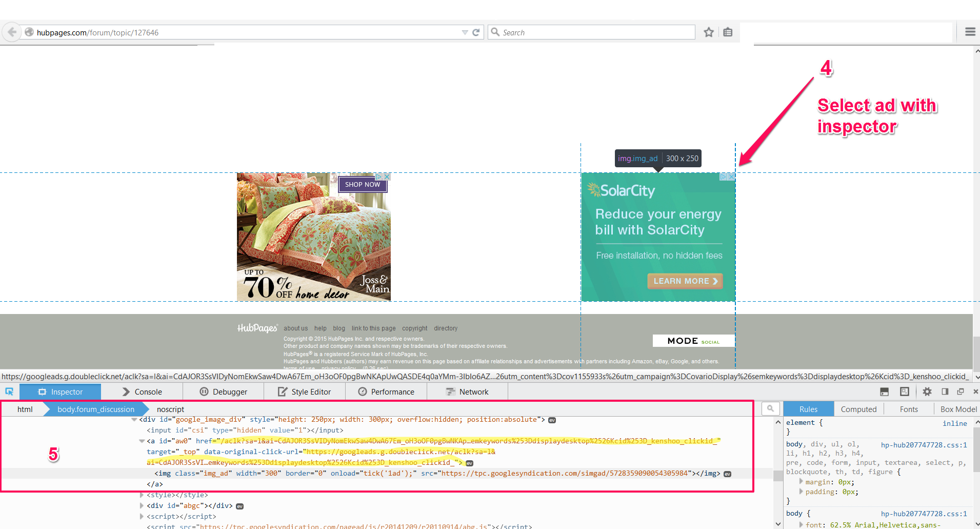The image size is (980, 529).
Task: Open the directory footer link
Action: (x=445, y=328)
